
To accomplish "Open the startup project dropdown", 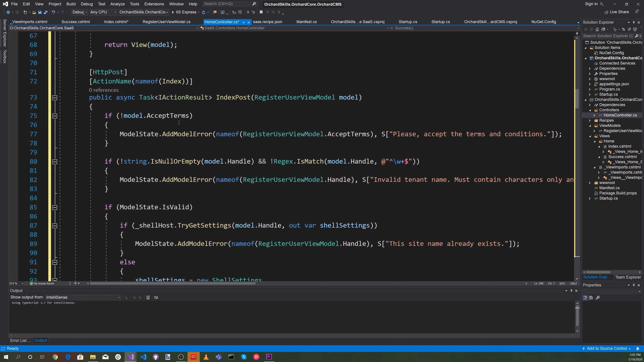I will click(x=144, y=12).
